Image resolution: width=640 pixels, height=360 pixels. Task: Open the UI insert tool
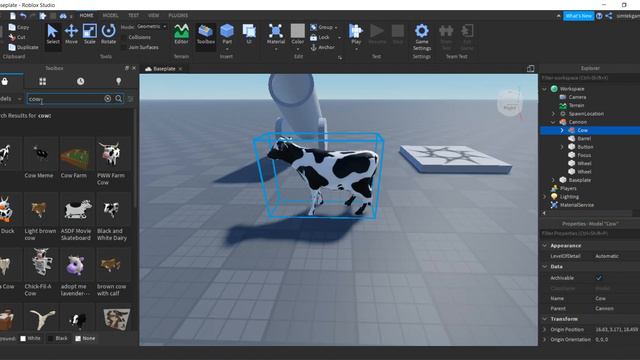[x=249, y=35]
